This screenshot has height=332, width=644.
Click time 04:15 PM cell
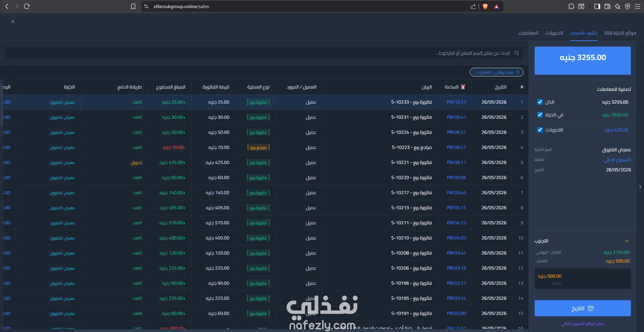coord(456,223)
